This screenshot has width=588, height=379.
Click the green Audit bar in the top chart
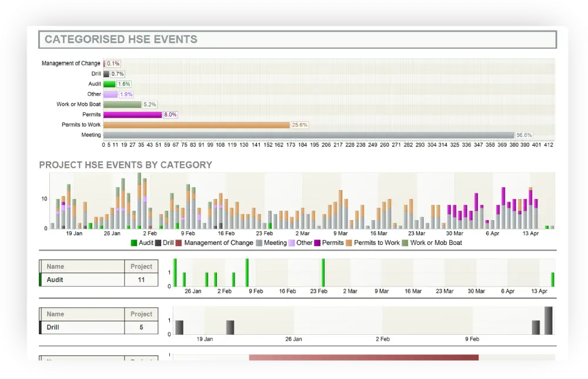(109, 84)
